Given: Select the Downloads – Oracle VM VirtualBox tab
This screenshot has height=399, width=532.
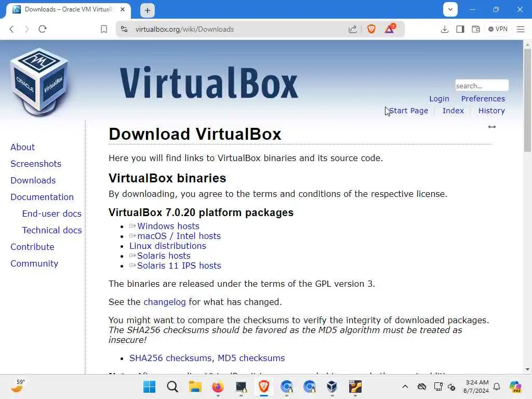Looking at the screenshot, I should [x=68, y=9].
